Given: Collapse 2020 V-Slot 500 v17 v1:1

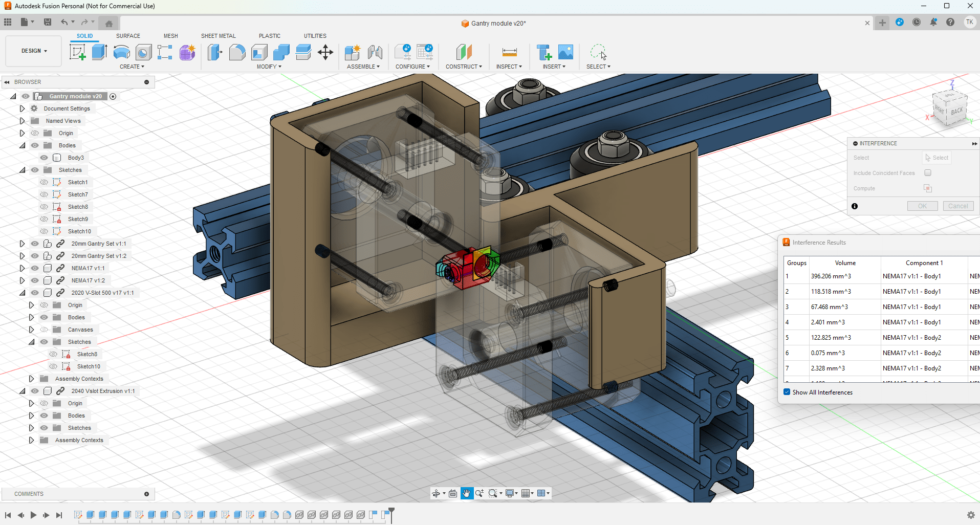Looking at the screenshot, I should pyautogui.click(x=22, y=293).
